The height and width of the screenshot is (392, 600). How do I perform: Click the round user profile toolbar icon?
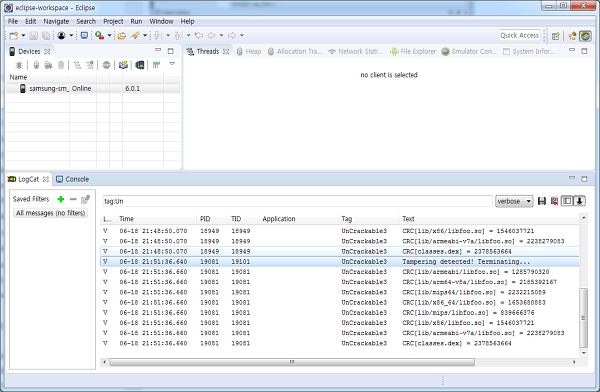tap(61, 36)
